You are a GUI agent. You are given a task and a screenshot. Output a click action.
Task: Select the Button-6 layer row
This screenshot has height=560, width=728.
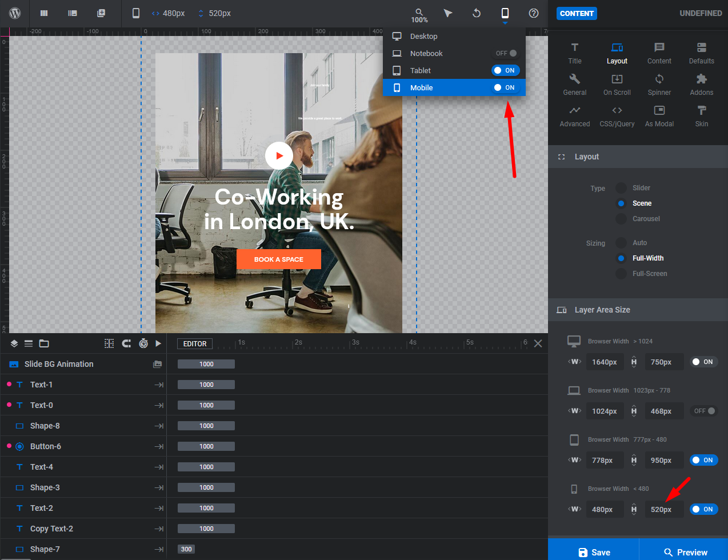pos(83,446)
